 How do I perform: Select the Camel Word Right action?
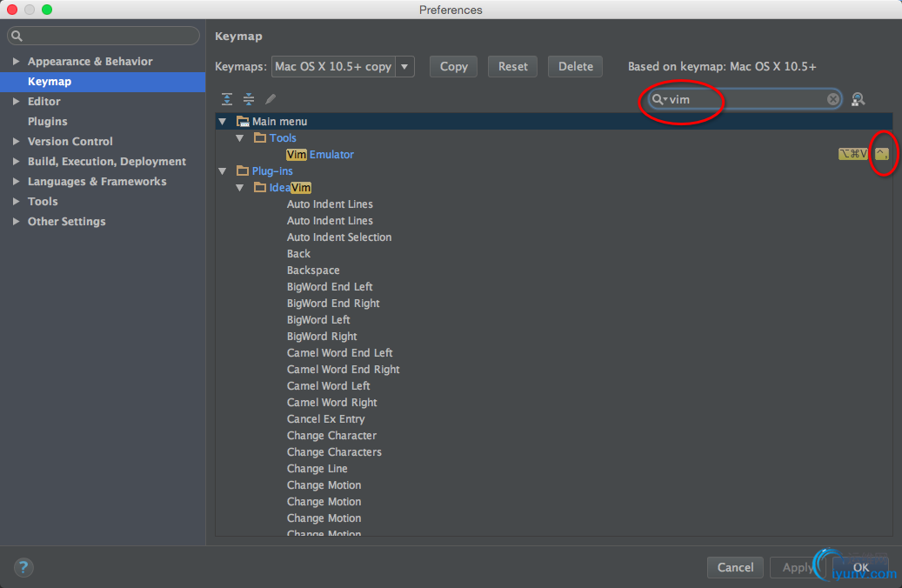point(332,403)
